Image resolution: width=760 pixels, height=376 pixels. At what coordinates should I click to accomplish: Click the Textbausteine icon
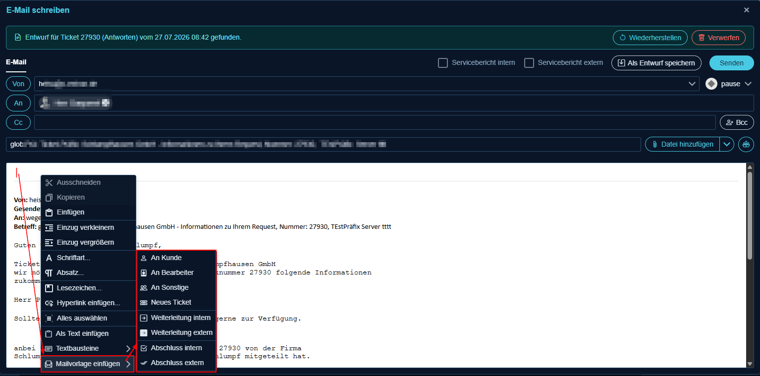[48, 348]
